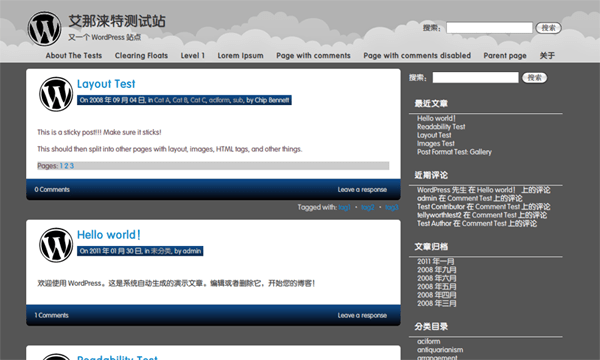Go to page 2 of Layout Test
Image resolution: width=600 pixels, height=360 pixels.
pyautogui.click(x=66, y=166)
